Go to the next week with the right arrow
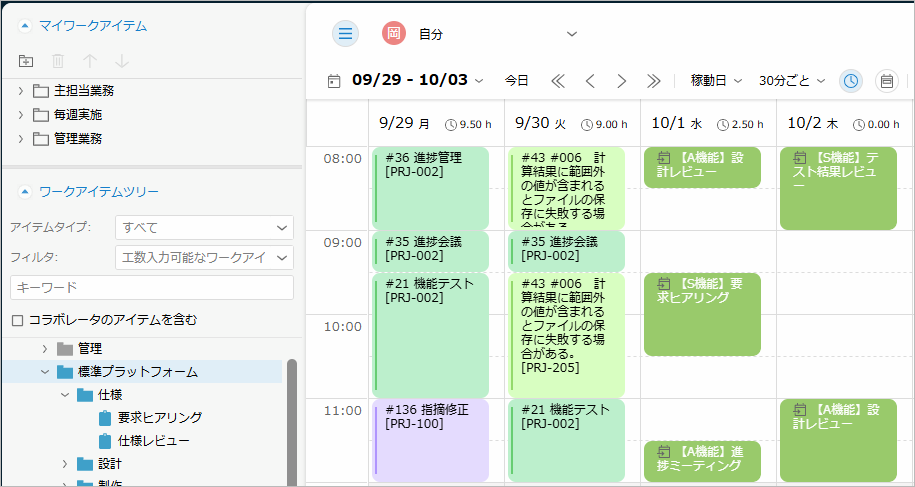Image resolution: width=915 pixels, height=487 pixels. (622, 81)
